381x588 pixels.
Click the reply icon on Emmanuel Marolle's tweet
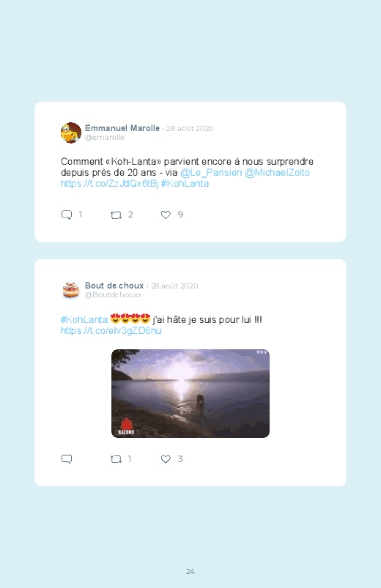[x=67, y=215]
